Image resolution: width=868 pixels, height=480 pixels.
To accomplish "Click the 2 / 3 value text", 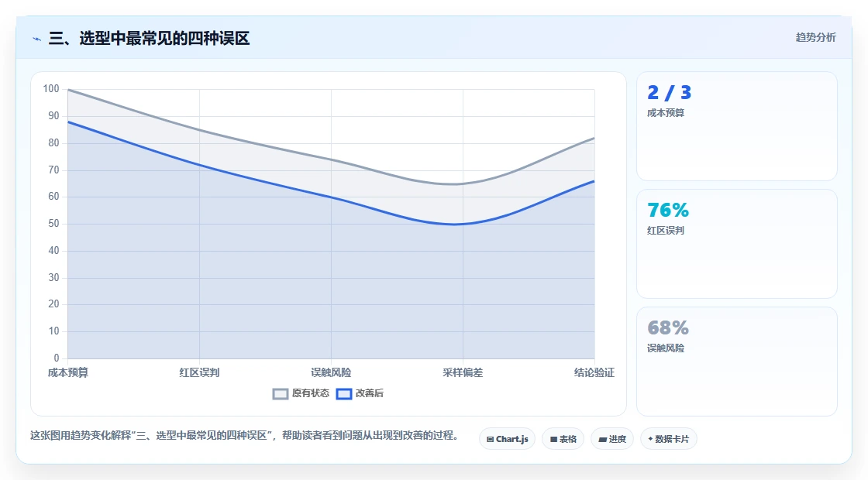I will coord(670,92).
